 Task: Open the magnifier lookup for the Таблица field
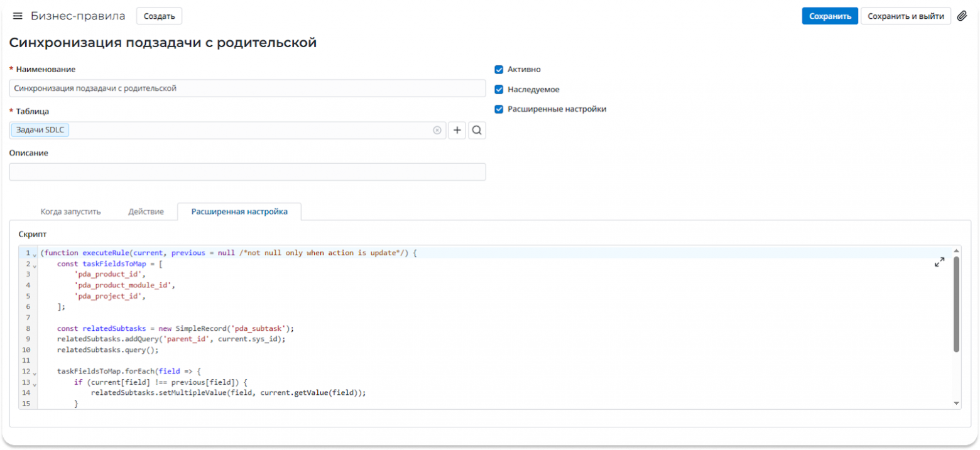coord(477,130)
